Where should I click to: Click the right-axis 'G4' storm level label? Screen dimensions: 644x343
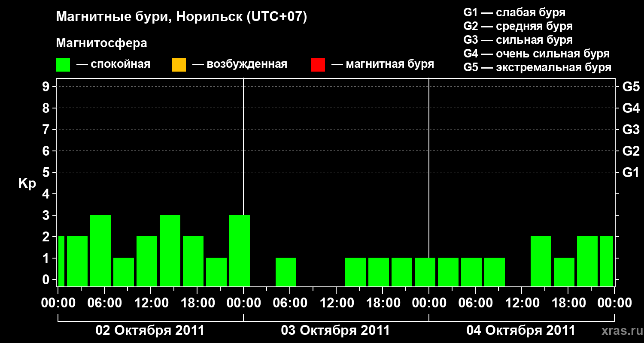[x=631, y=108]
